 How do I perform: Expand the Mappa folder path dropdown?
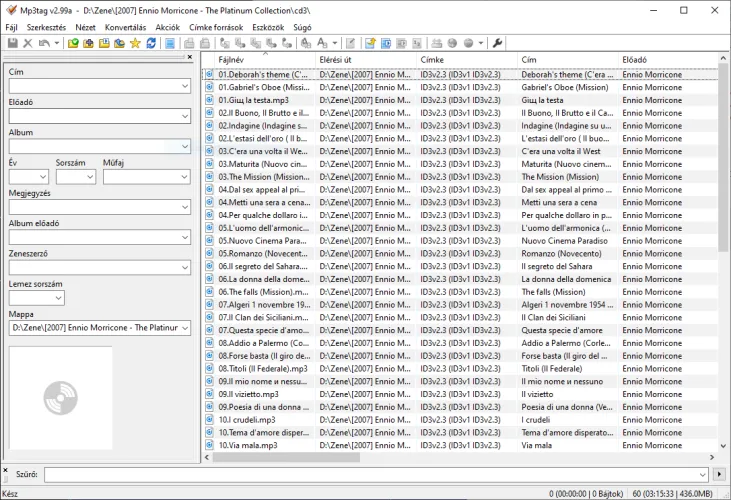[x=184, y=328]
